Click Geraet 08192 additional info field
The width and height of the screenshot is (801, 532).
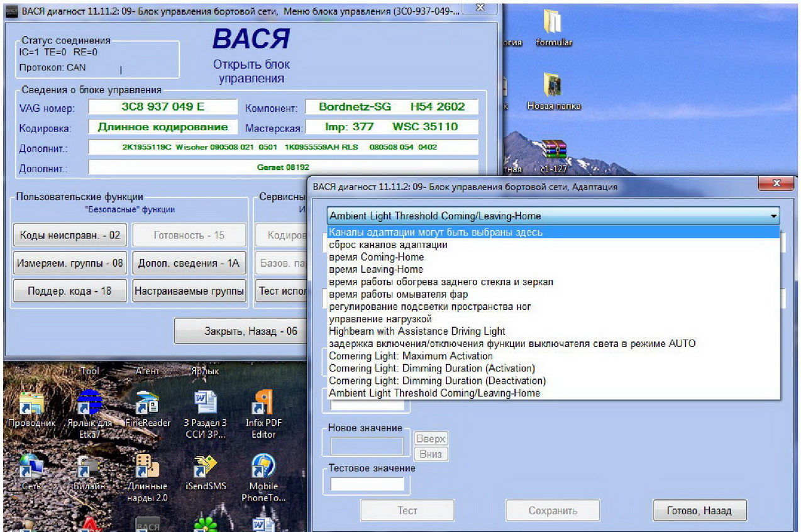coord(283,167)
